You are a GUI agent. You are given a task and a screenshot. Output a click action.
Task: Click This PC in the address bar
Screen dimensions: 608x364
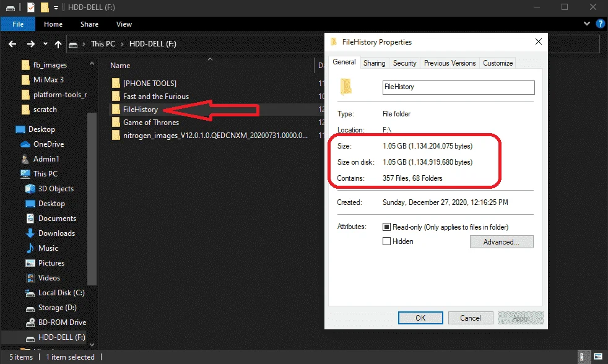[x=103, y=44]
